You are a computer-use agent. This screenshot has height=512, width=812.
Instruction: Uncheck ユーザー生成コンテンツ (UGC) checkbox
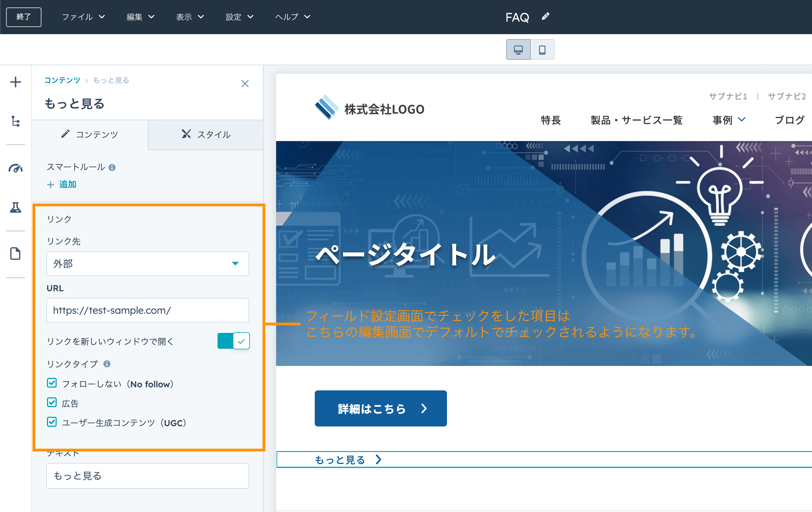52,422
